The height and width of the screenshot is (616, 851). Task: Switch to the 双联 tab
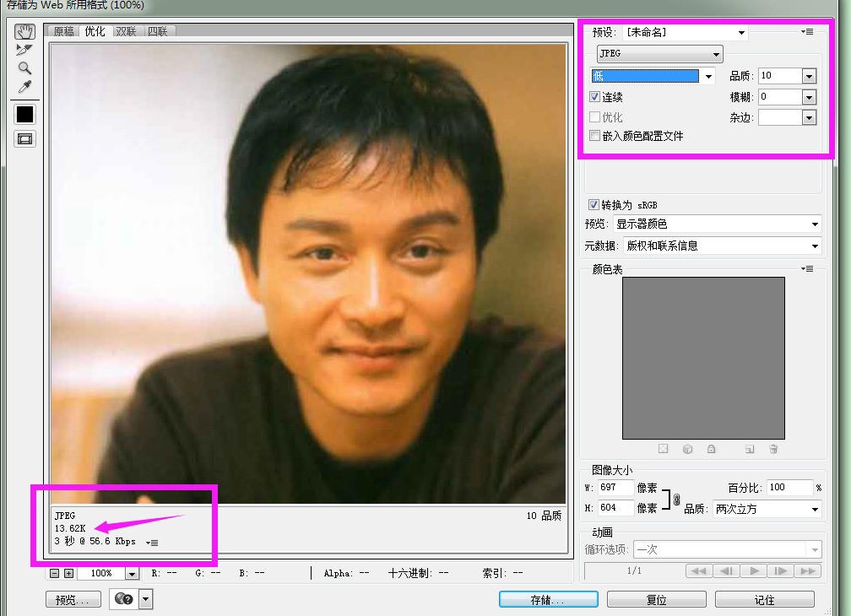pos(127,31)
